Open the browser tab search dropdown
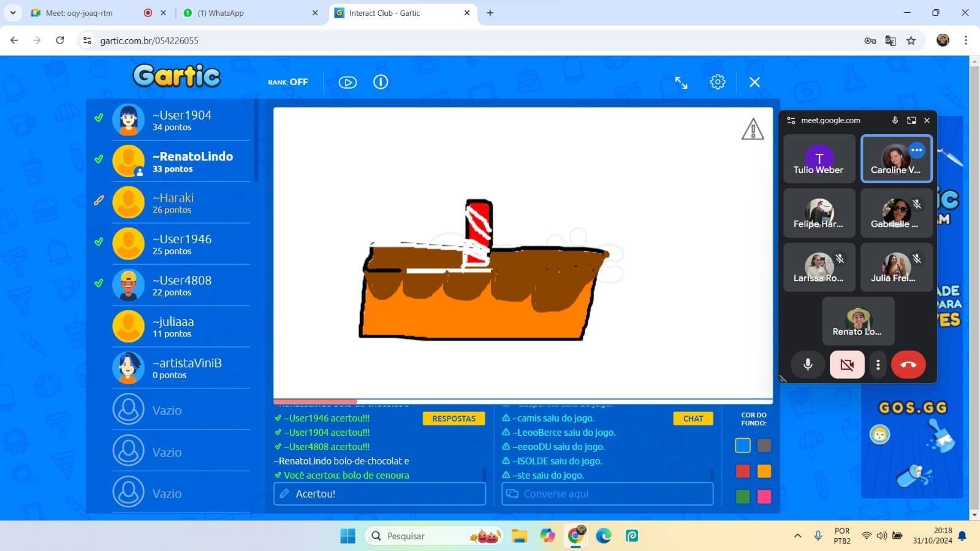The image size is (980, 551). coord(13,13)
